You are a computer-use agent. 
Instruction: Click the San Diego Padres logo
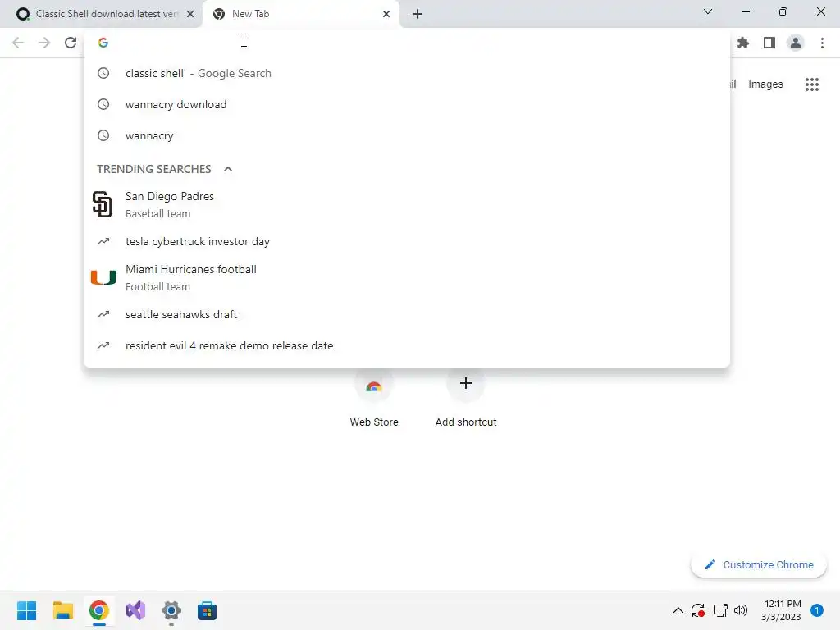click(x=103, y=204)
